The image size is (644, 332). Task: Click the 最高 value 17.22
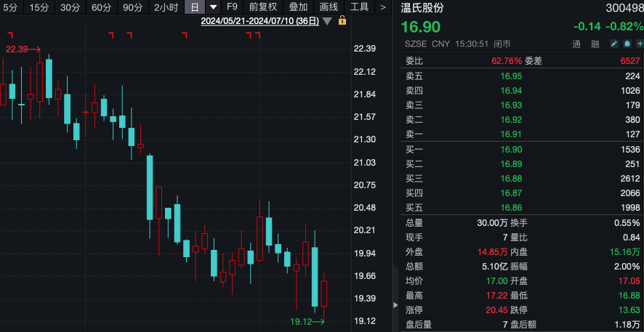point(497,296)
